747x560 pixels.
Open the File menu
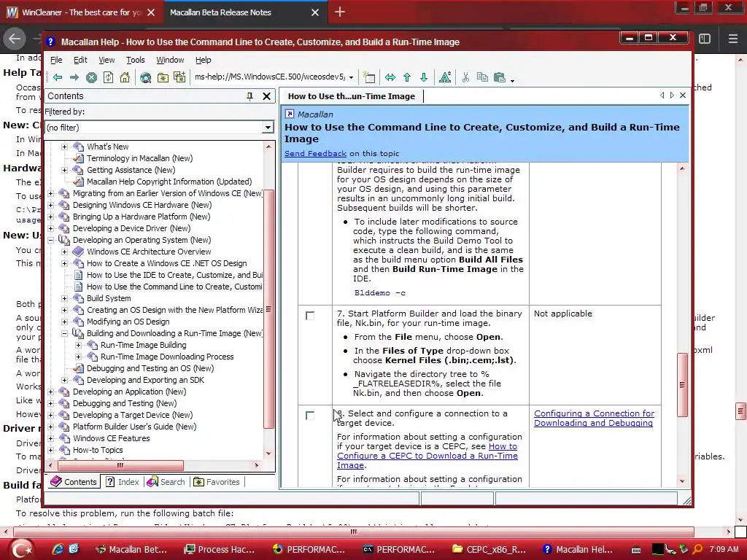(56, 60)
